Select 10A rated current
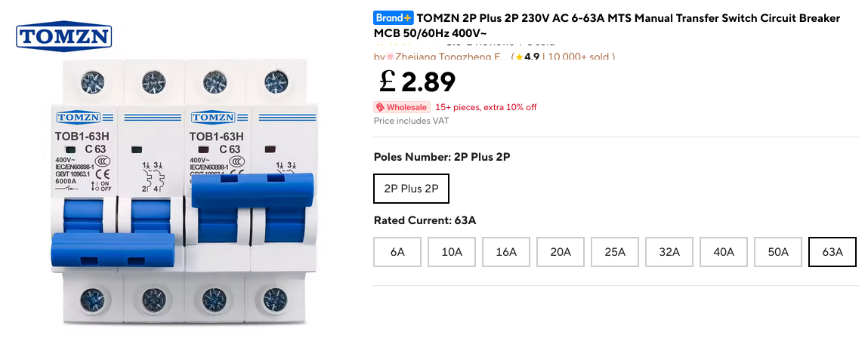 (452, 252)
